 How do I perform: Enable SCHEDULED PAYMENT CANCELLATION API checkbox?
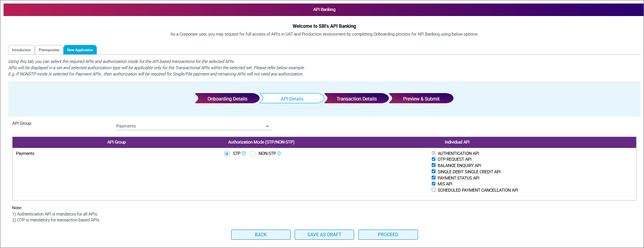coord(434,190)
